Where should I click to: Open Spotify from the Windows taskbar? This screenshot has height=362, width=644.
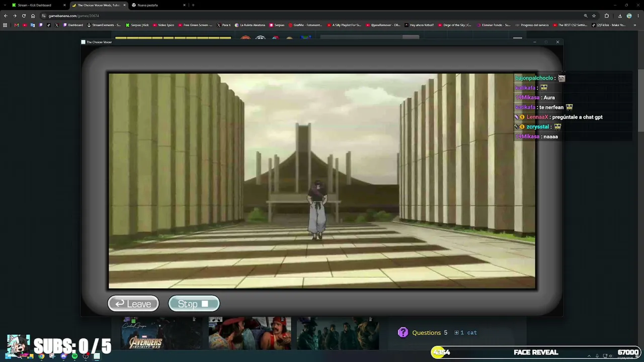point(74,356)
